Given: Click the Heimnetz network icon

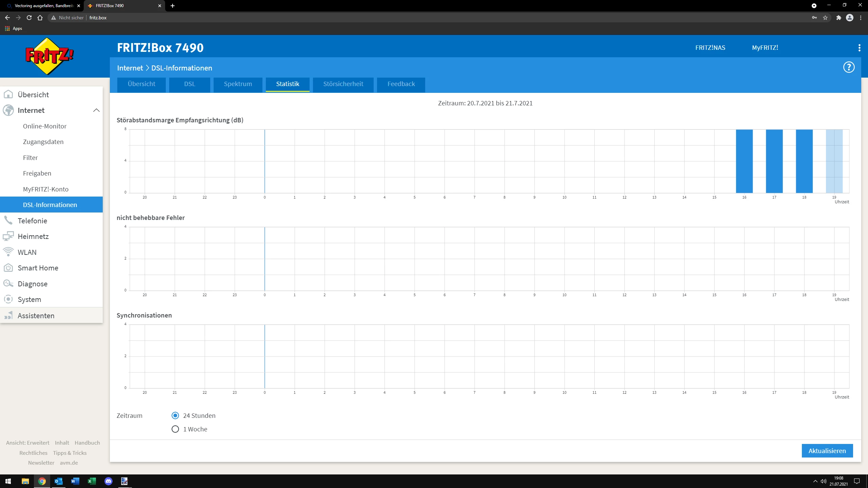Looking at the screenshot, I should tap(8, 236).
